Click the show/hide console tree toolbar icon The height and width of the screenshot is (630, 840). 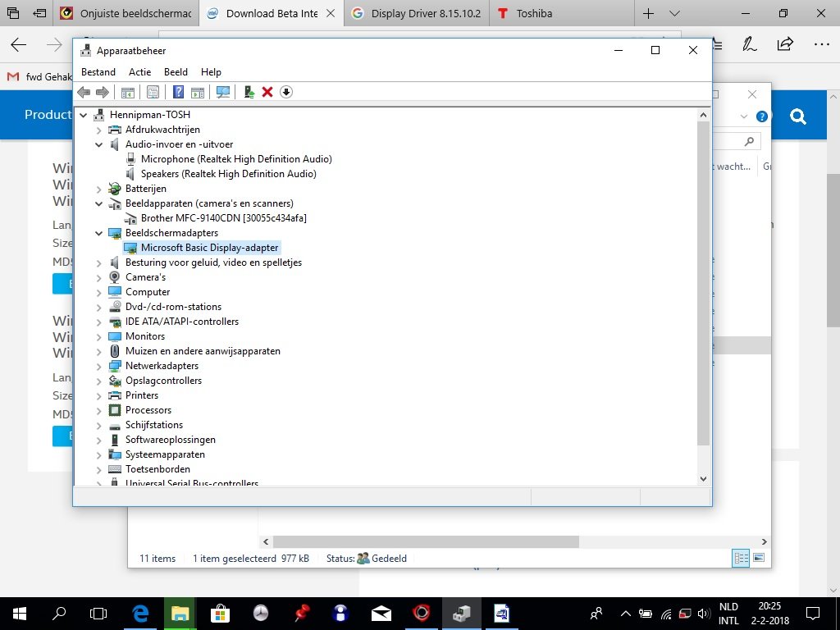127,92
